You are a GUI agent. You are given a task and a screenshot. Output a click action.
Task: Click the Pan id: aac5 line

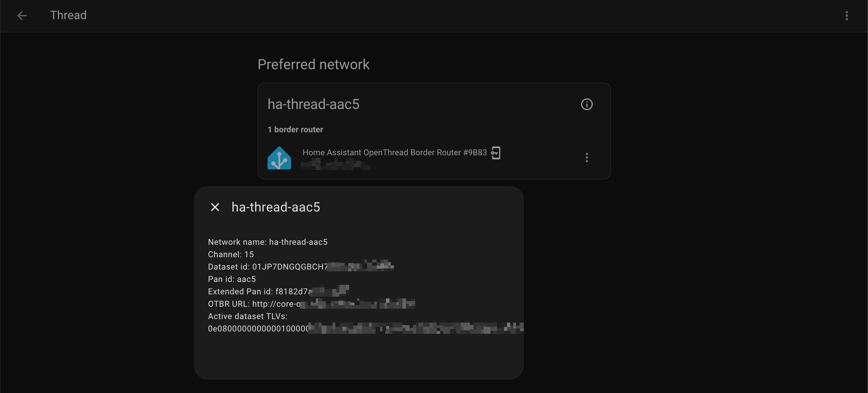coord(232,279)
